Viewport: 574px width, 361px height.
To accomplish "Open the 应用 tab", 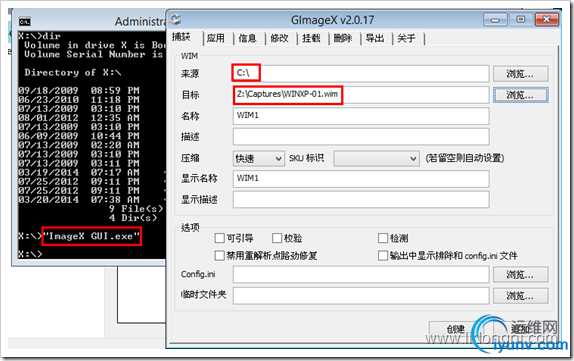I will [x=216, y=38].
